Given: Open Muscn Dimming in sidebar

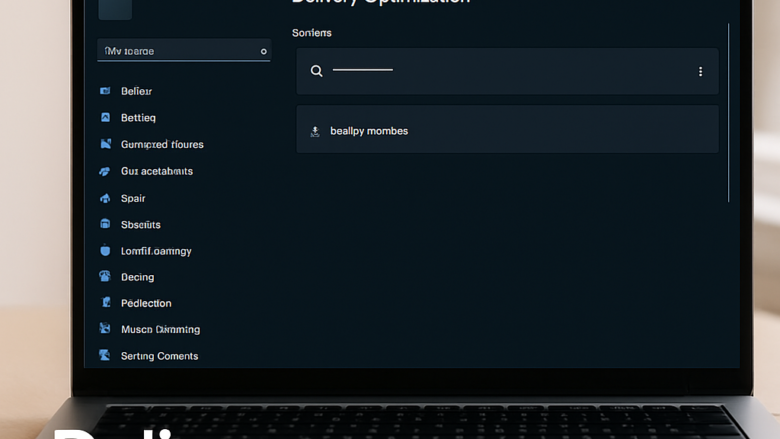Looking at the screenshot, I should [161, 329].
